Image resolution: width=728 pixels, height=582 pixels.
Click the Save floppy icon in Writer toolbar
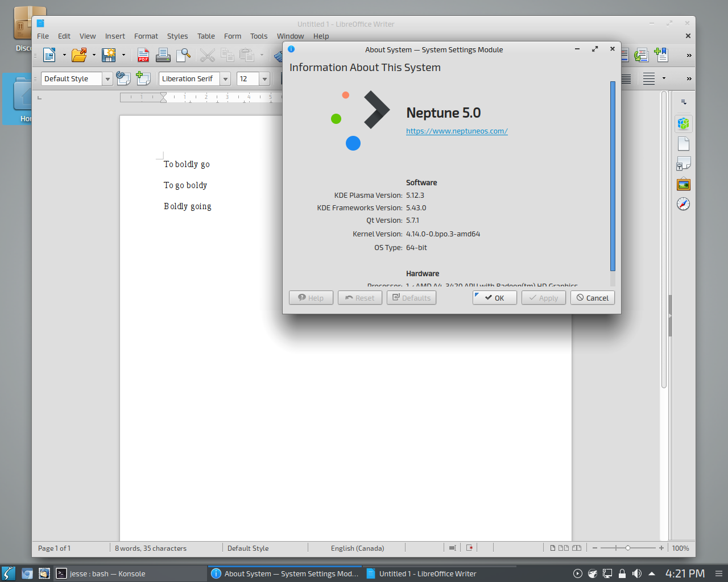point(109,55)
